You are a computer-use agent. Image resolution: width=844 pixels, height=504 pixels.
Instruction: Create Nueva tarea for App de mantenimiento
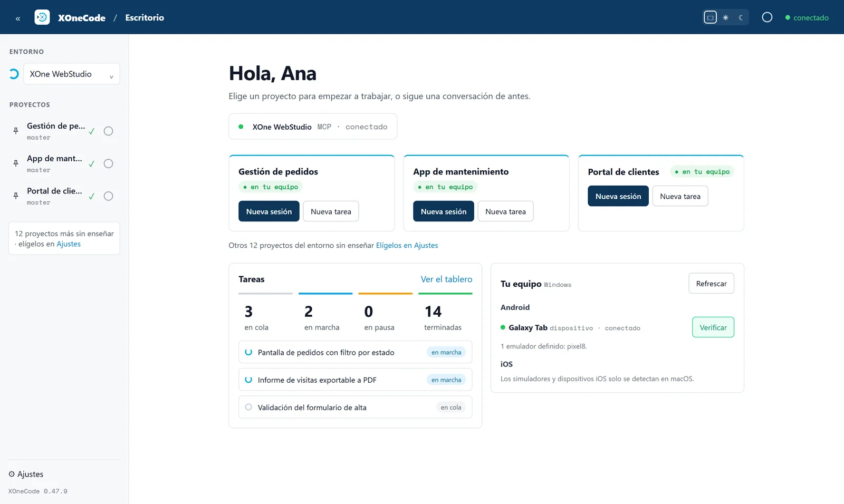[x=505, y=211]
